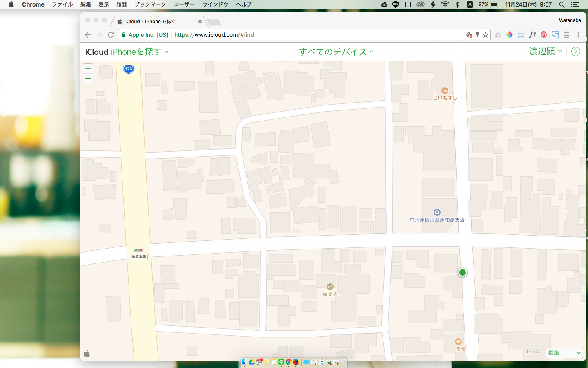Image resolution: width=588 pixels, height=368 pixels.
Task: Open Notification Center in menu bar
Action: click(x=575, y=4)
